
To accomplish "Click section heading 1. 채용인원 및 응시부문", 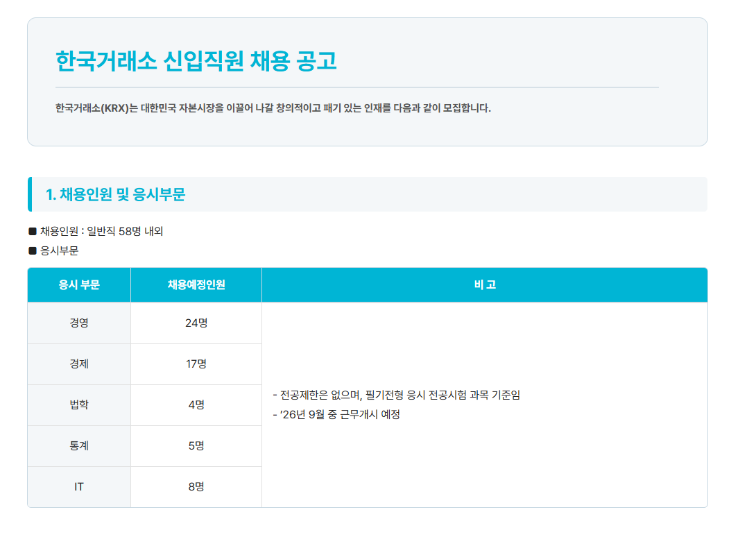I will 115,194.
